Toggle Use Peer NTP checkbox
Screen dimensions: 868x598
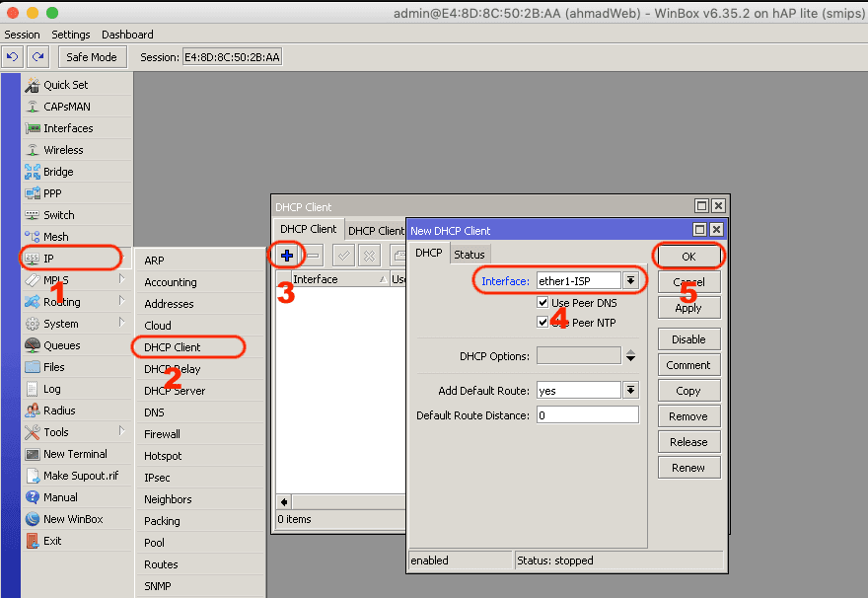coord(542,323)
